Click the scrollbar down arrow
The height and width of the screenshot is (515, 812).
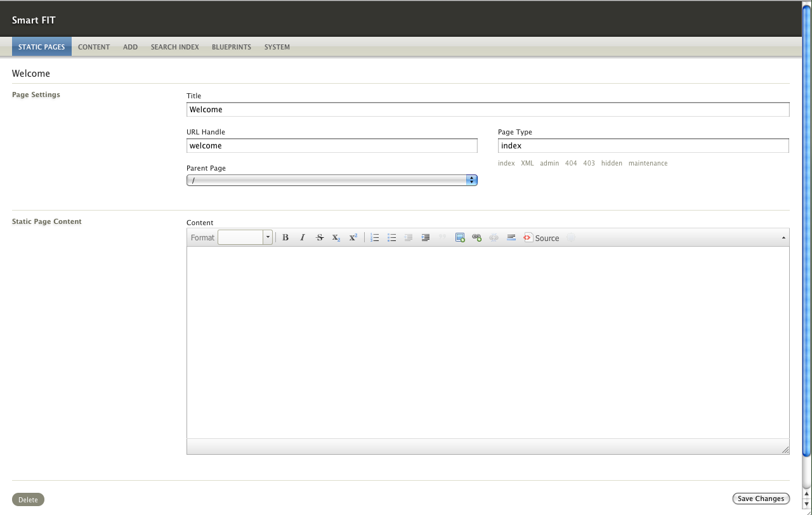[x=807, y=504]
